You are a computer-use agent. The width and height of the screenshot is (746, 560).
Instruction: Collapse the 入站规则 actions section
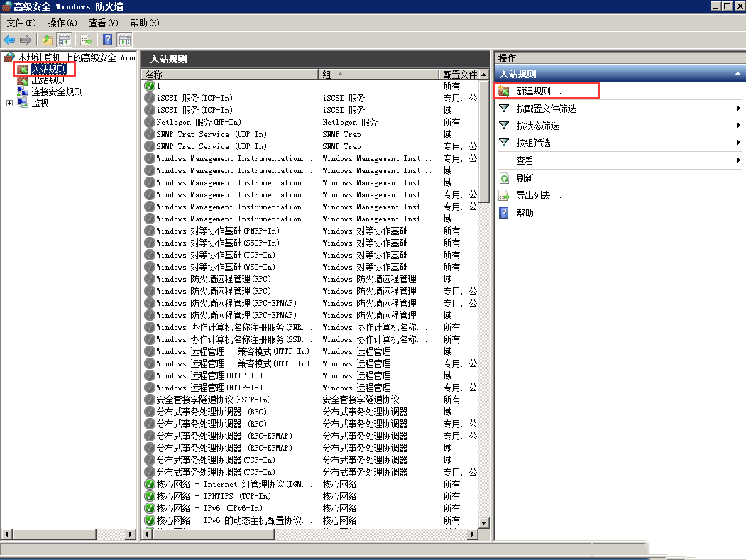click(737, 74)
